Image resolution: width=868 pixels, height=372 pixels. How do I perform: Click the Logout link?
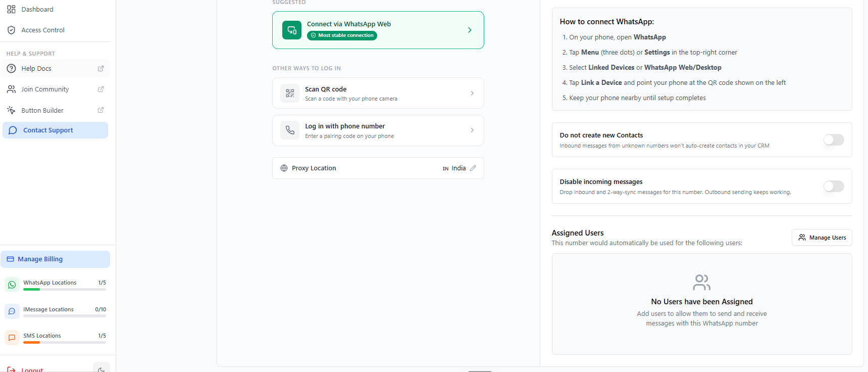coord(32,369)
